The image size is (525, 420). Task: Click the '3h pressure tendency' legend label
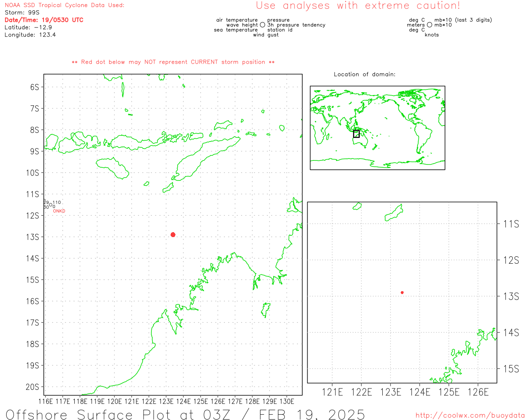[297, 25]
